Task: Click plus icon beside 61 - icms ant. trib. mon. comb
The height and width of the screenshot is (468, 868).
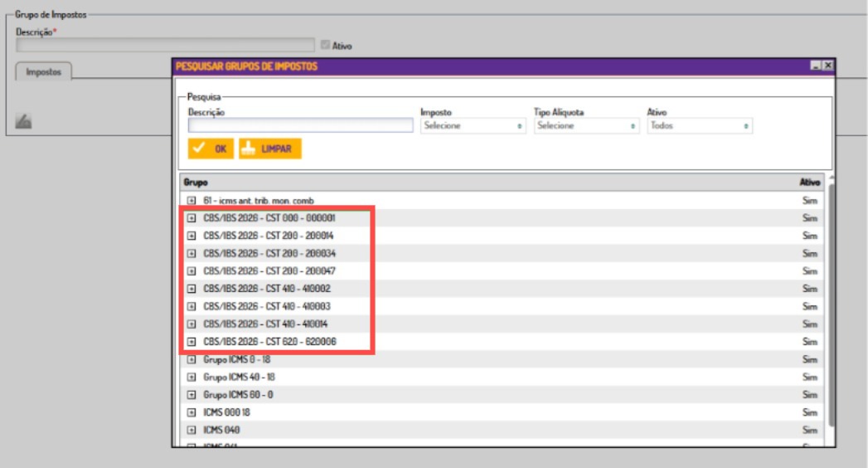Action: (192, 201)
